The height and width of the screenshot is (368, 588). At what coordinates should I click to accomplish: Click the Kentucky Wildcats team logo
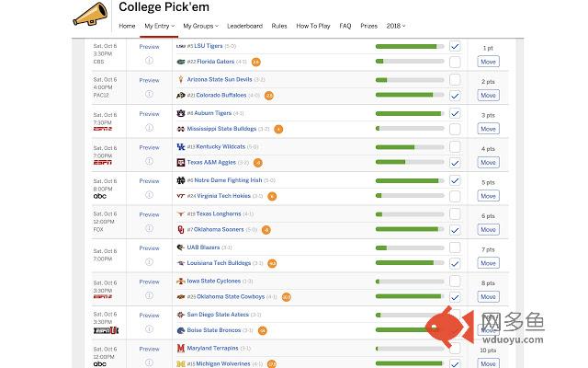tap(181, 147)
